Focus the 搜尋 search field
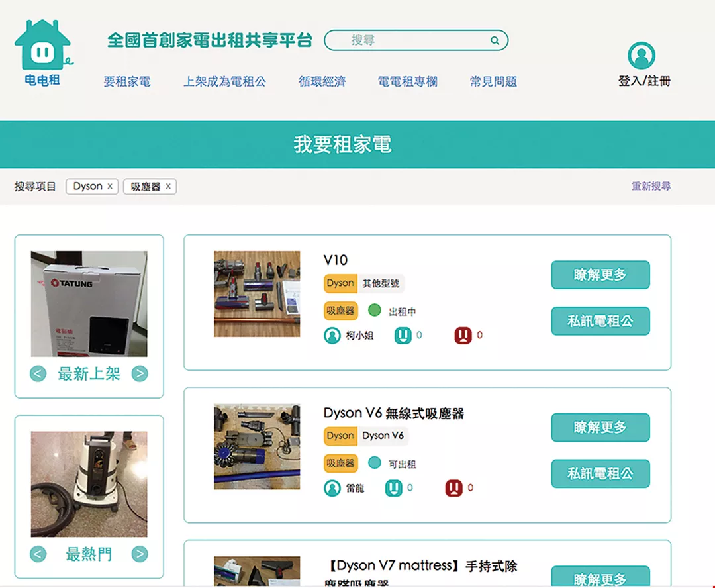 pos(410,40)
